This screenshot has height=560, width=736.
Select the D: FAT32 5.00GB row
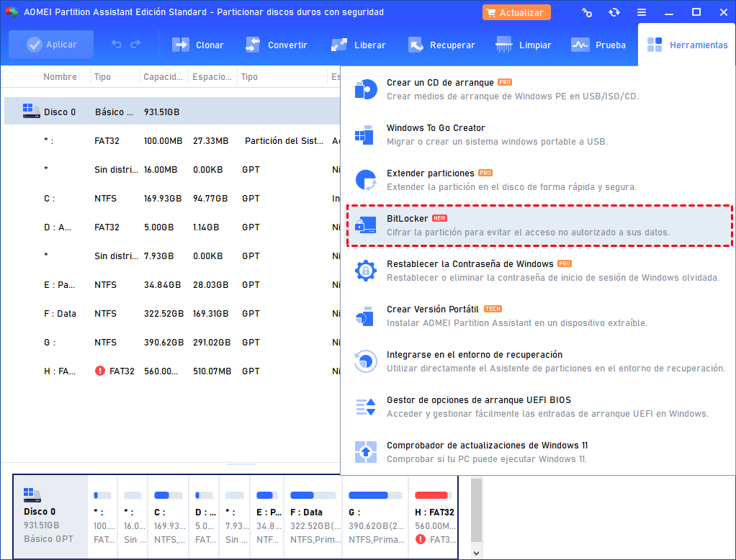point(172,227)
